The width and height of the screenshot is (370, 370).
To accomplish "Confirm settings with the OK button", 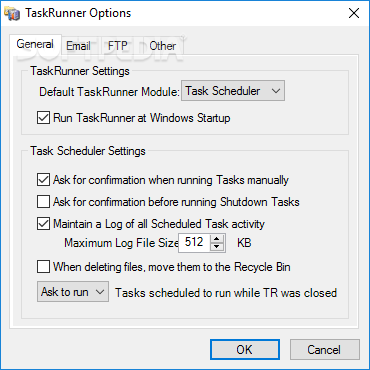I will [x=245, y=350].
